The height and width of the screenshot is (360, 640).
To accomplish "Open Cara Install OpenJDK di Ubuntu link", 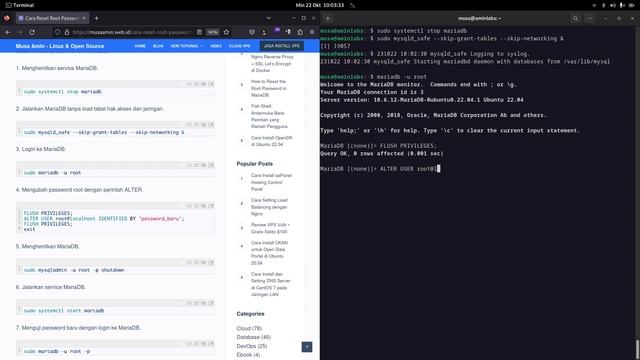I will 271,141.
